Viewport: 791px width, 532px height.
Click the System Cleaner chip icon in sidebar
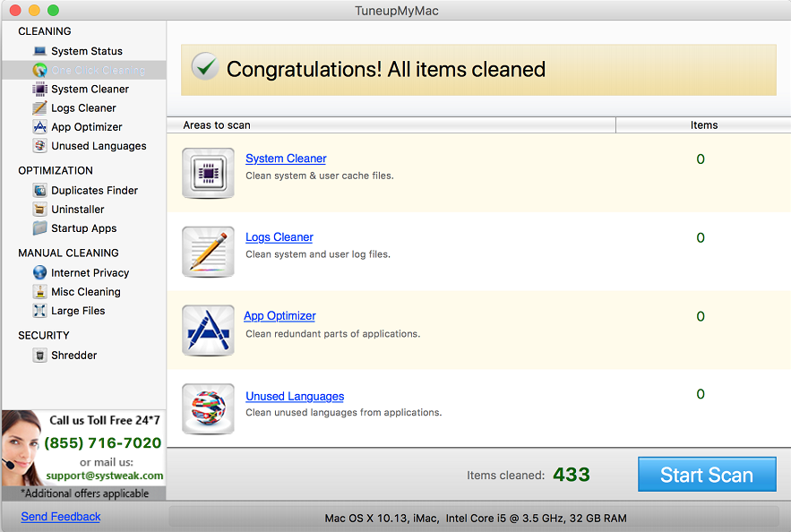39,90
